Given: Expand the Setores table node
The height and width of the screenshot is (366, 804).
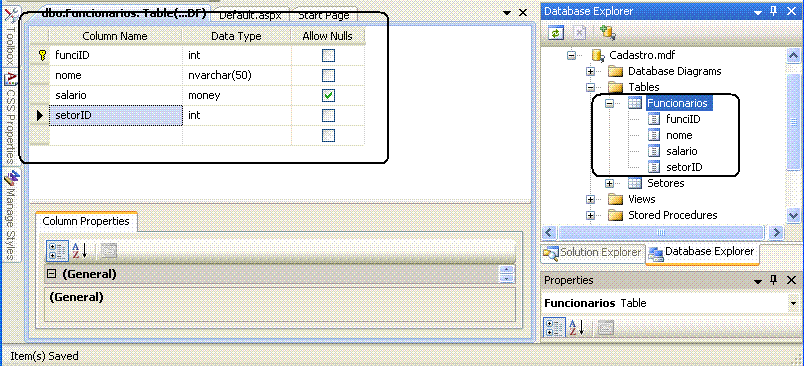Looking at the screenshot, I should [609, 183].
